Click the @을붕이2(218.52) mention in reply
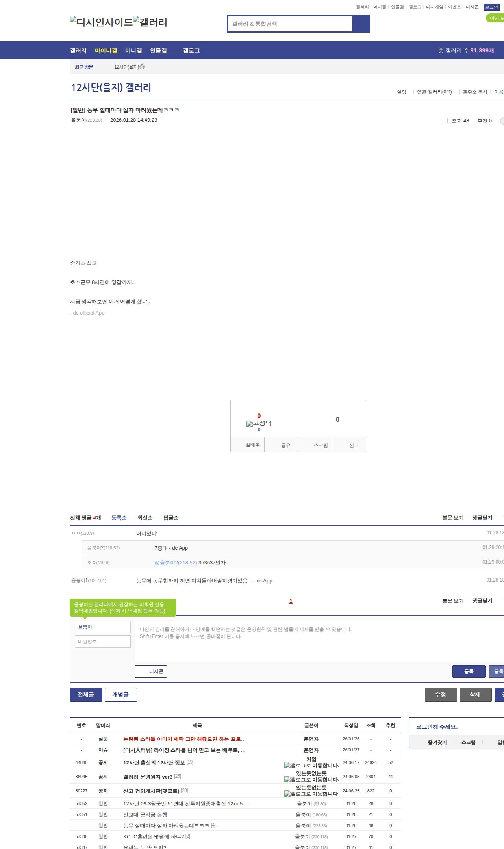 (176, 562)
